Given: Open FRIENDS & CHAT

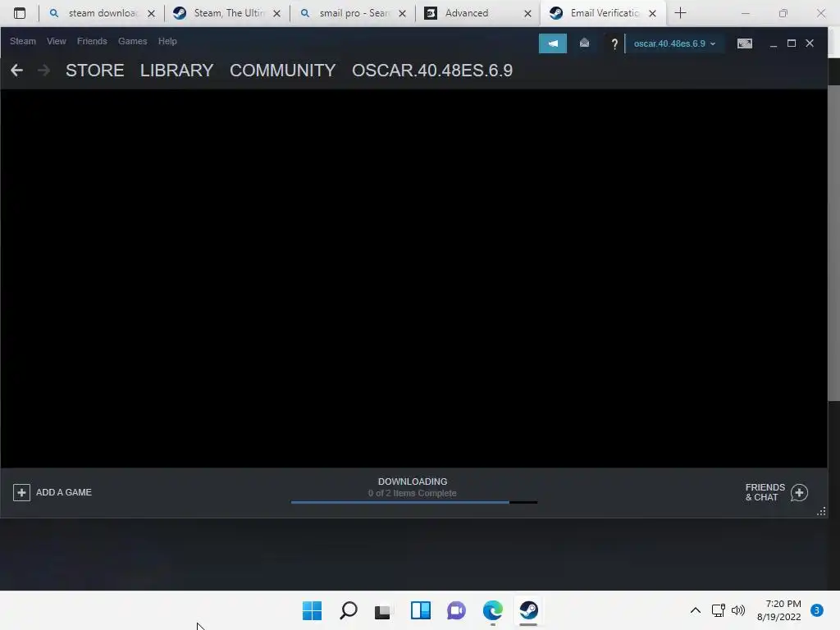Looking at the screenshot, I should (x=765, y=492).
